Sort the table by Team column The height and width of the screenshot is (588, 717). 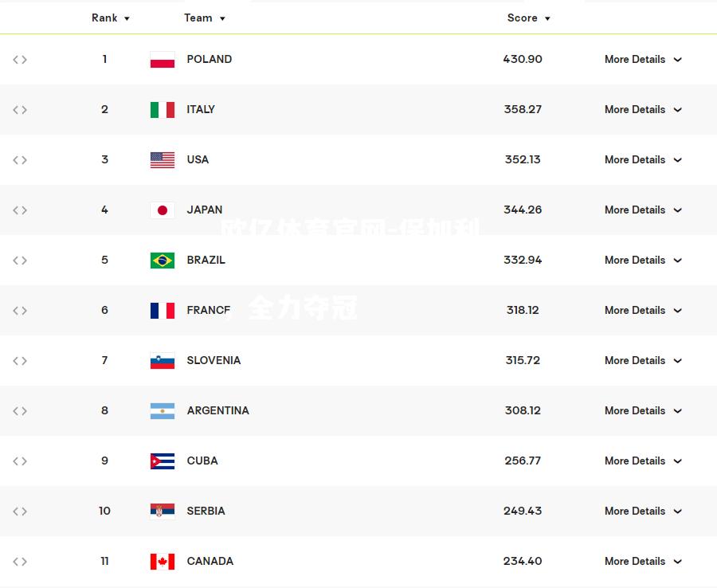205,18
